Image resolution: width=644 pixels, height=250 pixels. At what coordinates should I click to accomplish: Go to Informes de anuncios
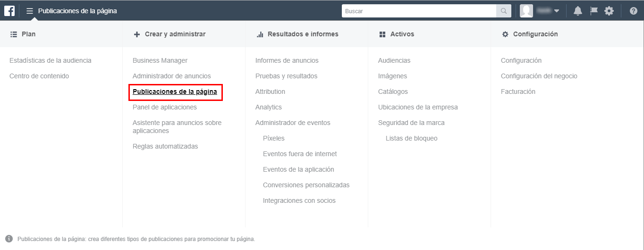click(287, 60)
